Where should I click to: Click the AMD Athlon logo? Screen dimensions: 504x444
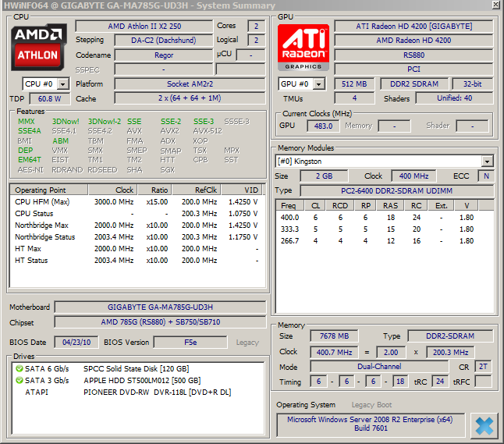tap(38, 47)
